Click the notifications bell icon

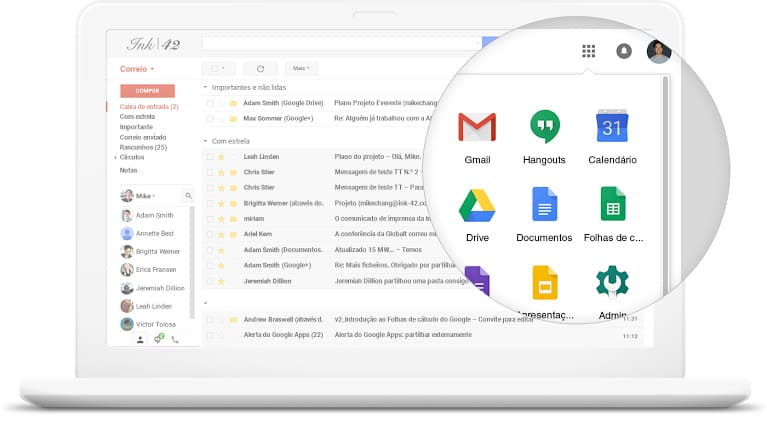click(624, 51)
